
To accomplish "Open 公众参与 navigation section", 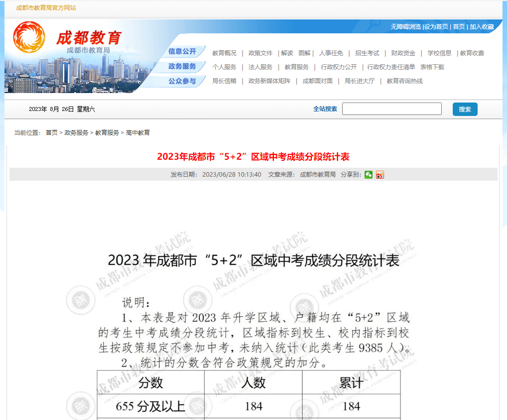I will [182, 80].
